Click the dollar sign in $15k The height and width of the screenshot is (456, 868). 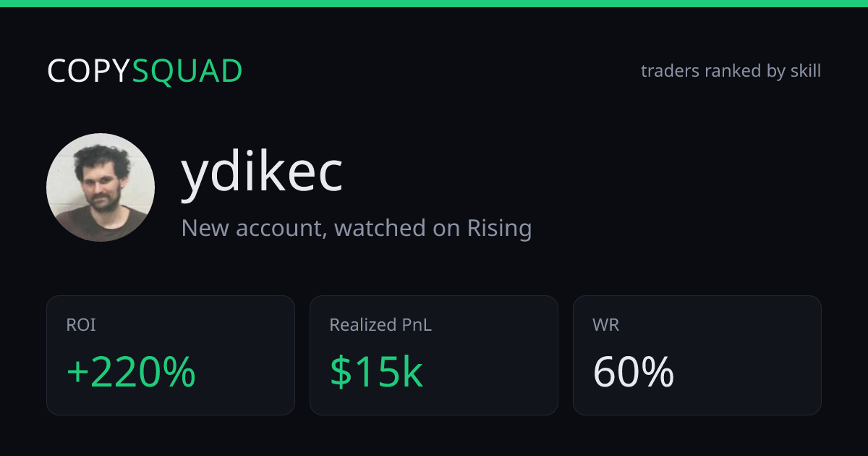point(339,372)
